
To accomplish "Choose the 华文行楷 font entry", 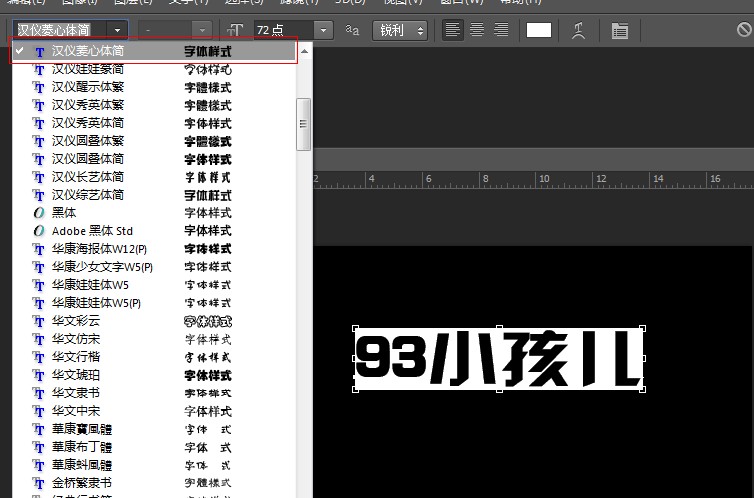I will pyautogui.click(x=74, y=357).
